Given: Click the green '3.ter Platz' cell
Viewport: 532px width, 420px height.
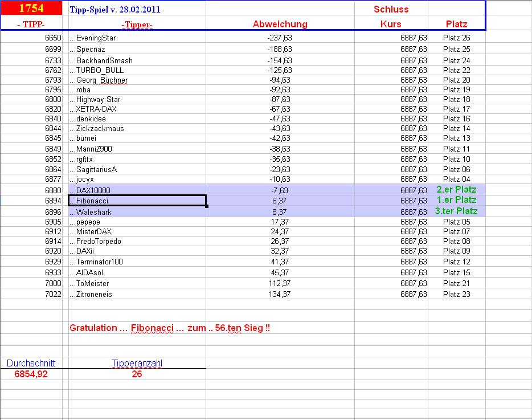Looking at the screenshot, I should coord(456,211).
